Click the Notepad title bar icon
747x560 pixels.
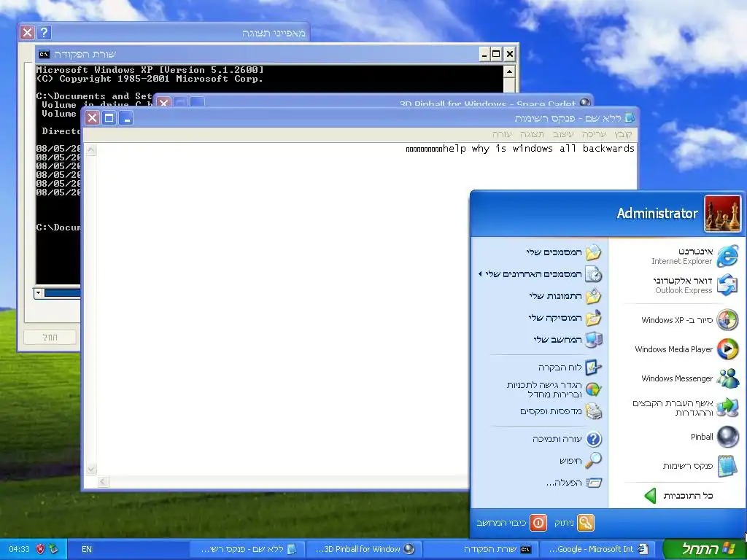(630, 117)
